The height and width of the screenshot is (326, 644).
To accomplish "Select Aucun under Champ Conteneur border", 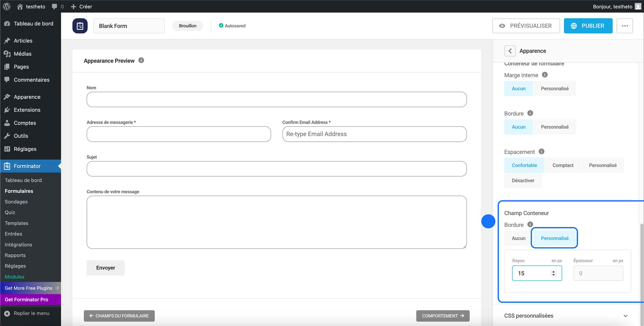I will (518, 238).
